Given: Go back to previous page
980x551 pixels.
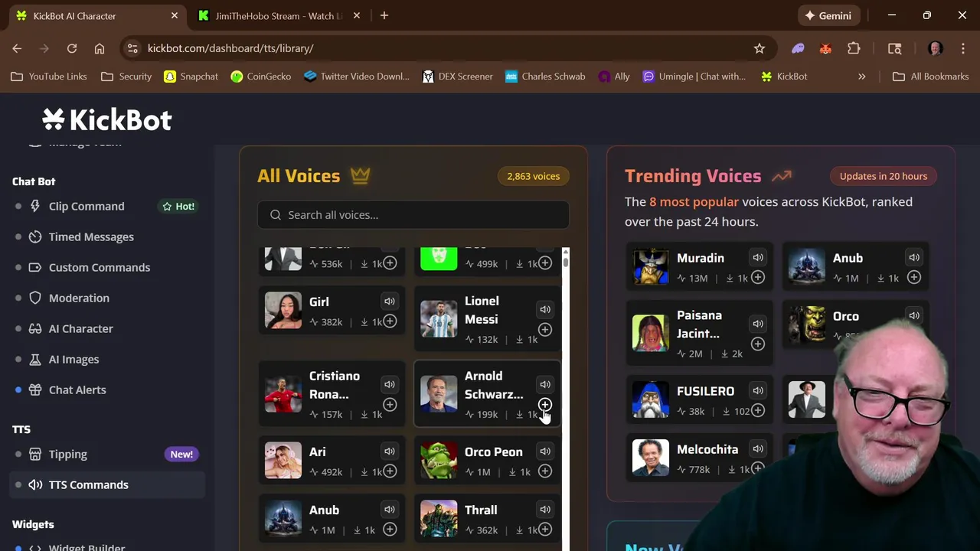Looking at the screenshot, I should tap(17, 48).
